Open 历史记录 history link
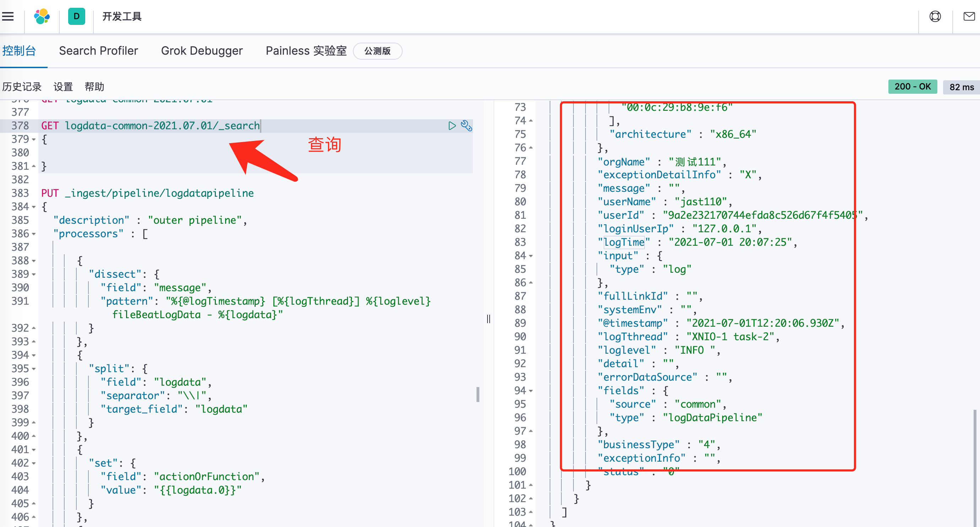The width and height of the screenshot is (980, 527). click(x=22, y=87)
